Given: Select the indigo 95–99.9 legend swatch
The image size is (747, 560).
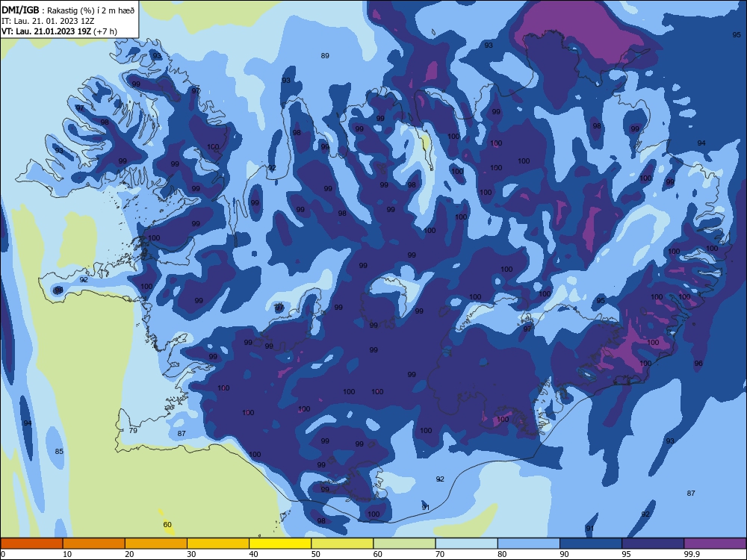Looking at the screenshot, I should tap(653, 544).
